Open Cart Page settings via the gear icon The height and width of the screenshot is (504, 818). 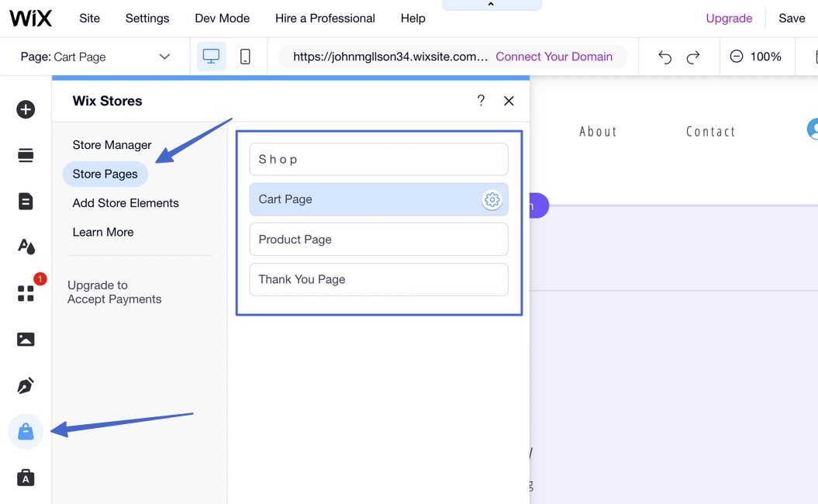492,199
